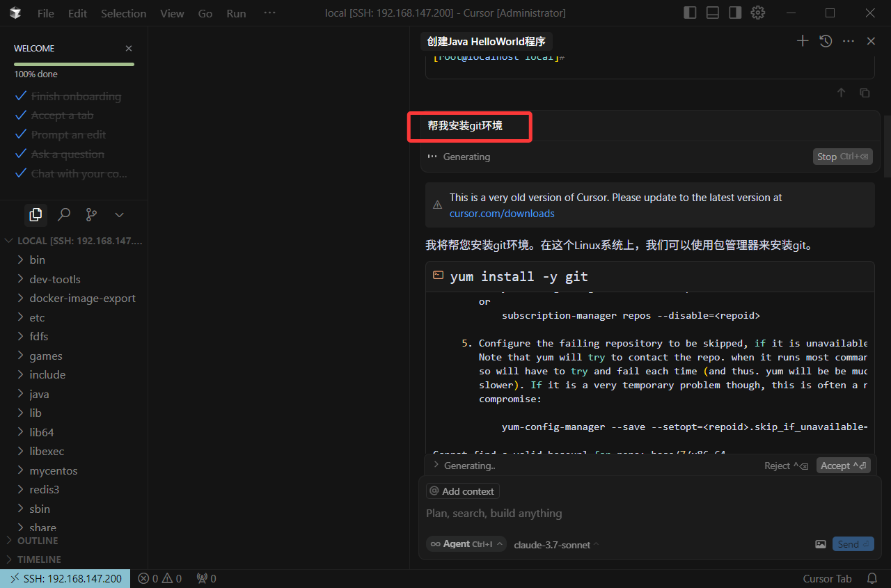This screenshot has height=588, width=891.
Task: Expand the java folder
Action: [74, 394]
